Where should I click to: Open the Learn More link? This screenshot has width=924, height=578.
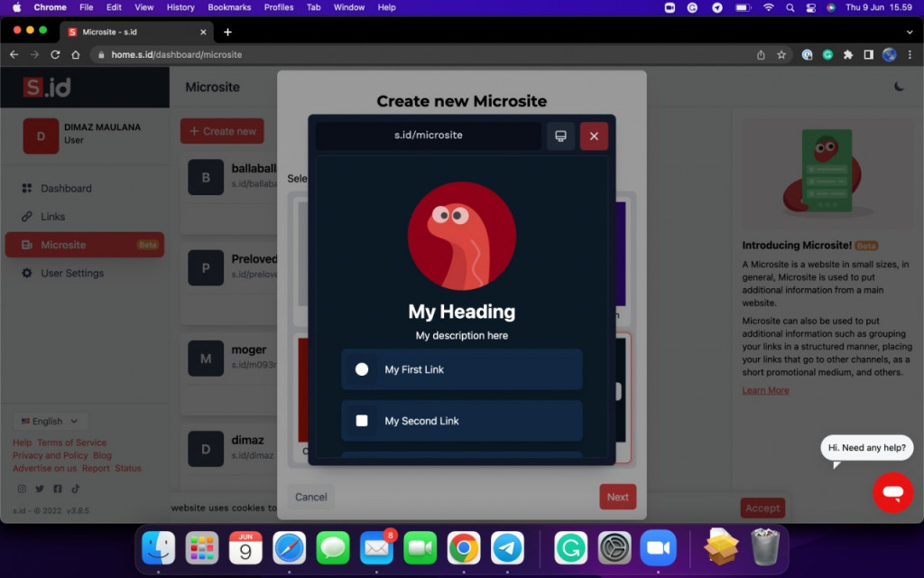tap(765, 390)
